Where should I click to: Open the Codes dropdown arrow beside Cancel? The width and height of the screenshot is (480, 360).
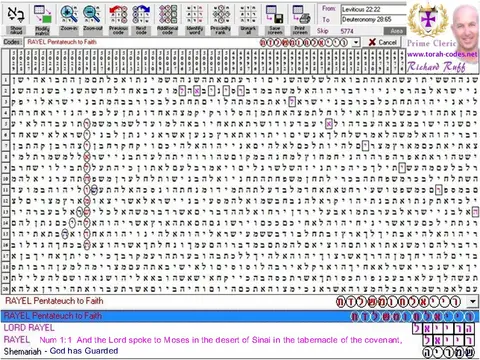[356, 42]
